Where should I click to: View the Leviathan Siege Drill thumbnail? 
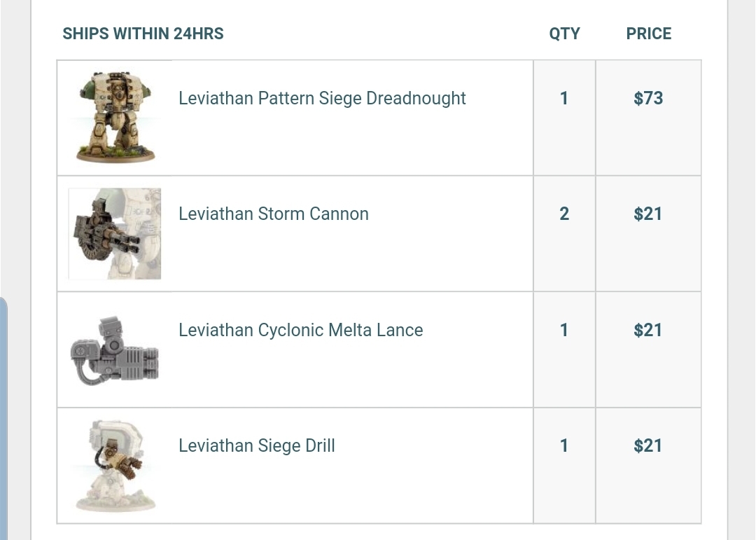[115, 466]
